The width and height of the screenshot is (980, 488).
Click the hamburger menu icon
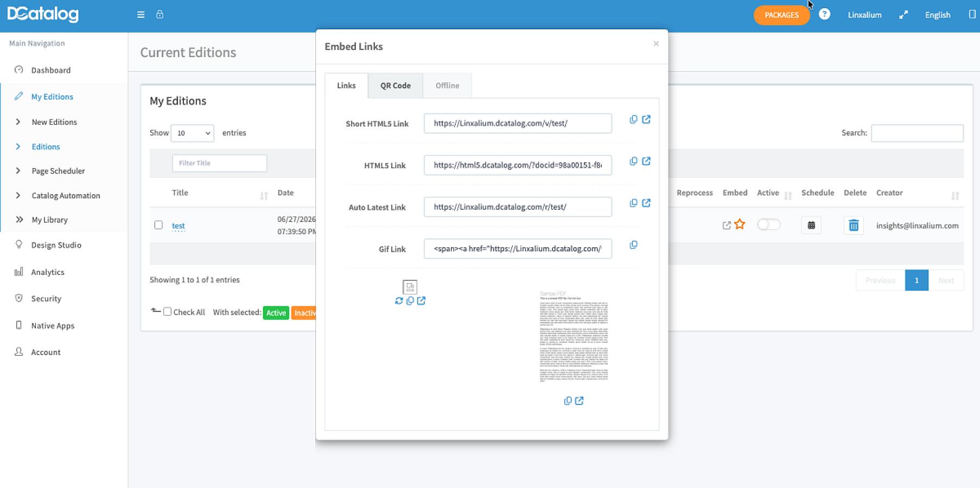141,15
